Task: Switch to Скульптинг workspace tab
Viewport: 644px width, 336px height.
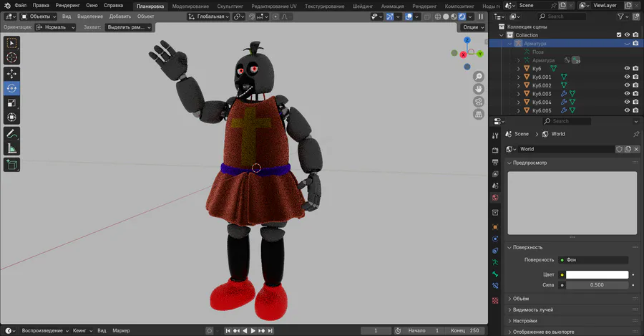Action: click(230, 6)
